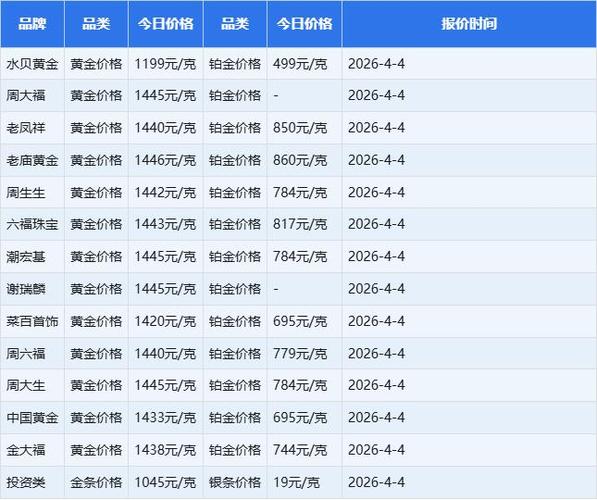This screenshot has height=500, width=597.
Task: Click 中国黄金's 695元/克 platinum price
Action: point(300,417)
